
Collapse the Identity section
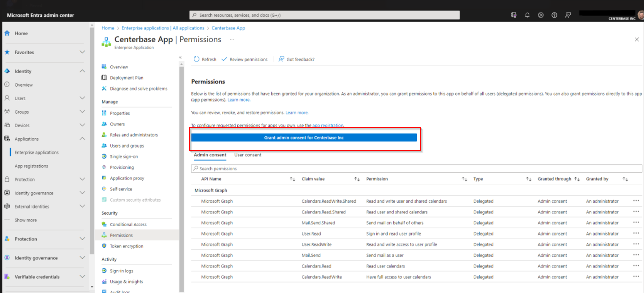pos(82,71)
